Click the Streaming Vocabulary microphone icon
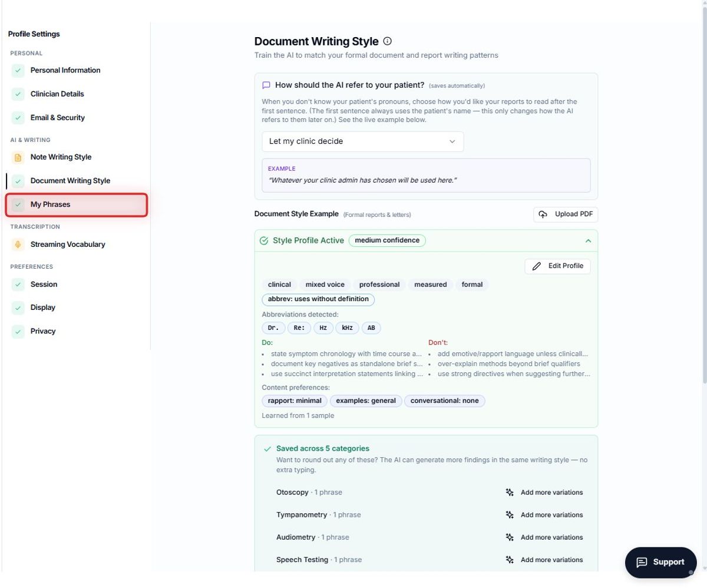 18,245
